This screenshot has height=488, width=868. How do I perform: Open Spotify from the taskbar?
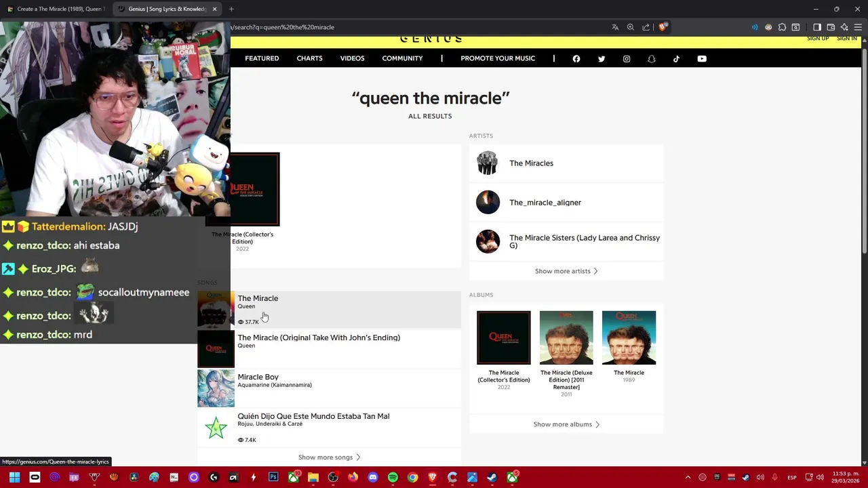point(393,477)
